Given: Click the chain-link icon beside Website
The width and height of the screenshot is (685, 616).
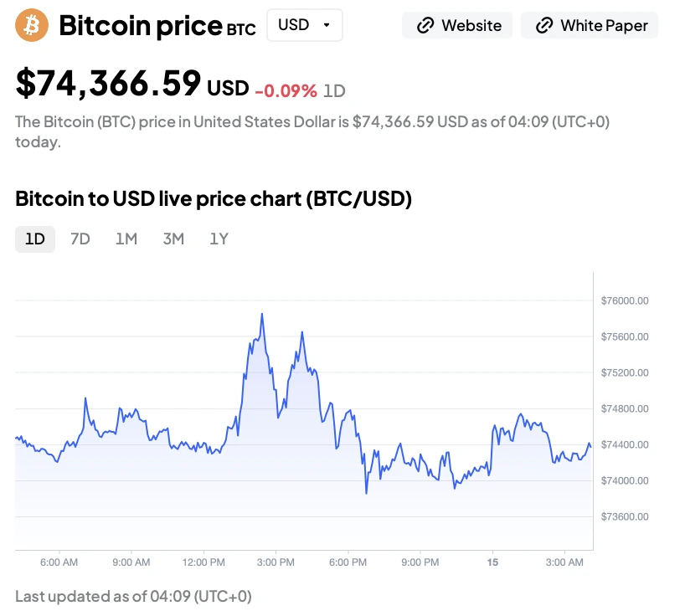Looking at the screenshot, I should (425, 26).
